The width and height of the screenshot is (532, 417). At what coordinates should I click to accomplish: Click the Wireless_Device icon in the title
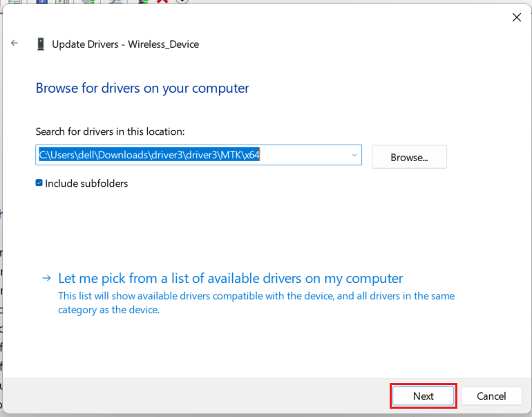point(41,44)
